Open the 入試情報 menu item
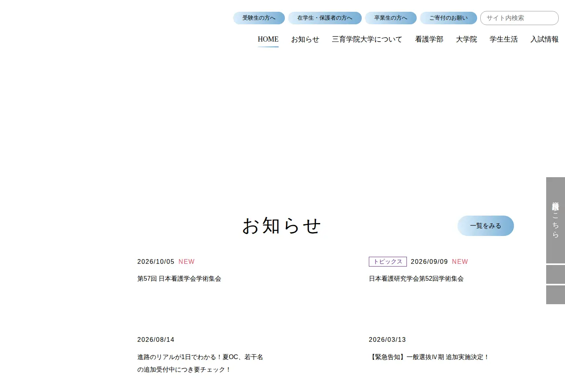Screen dimensions: 565x392 pyautogui.click(x=545, y=39)
